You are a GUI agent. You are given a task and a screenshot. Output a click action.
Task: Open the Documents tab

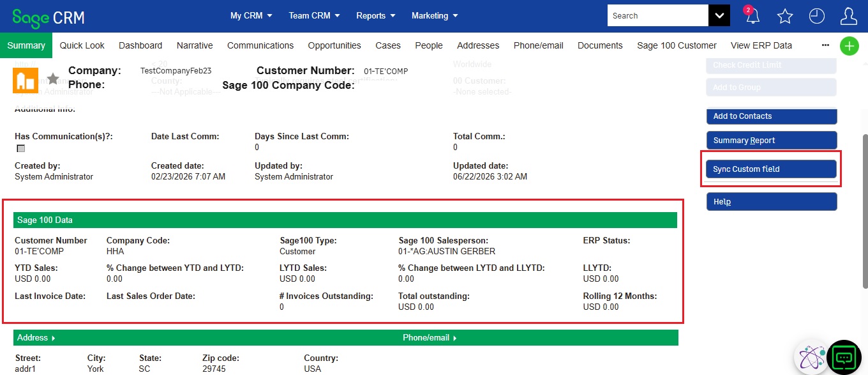pyautogui.click(x=600, y=45)
